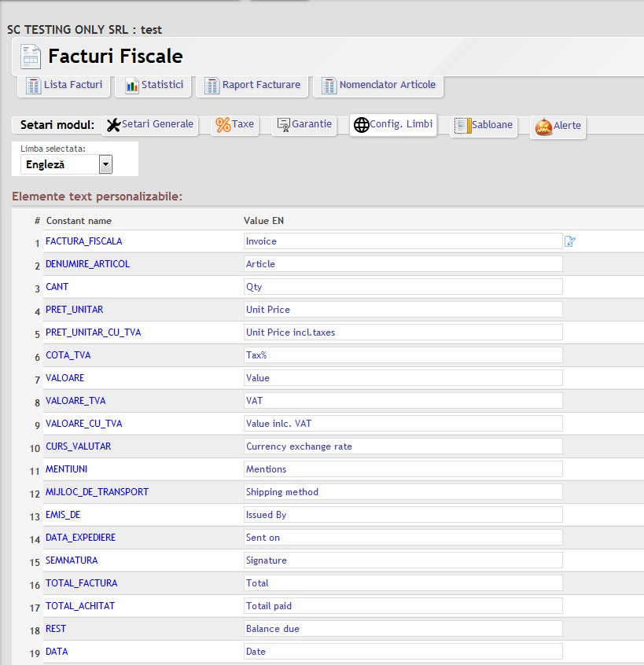Screen dimensions: 644x665
Task: Open Nomenclator Articole tab
Action: point(378,85)
